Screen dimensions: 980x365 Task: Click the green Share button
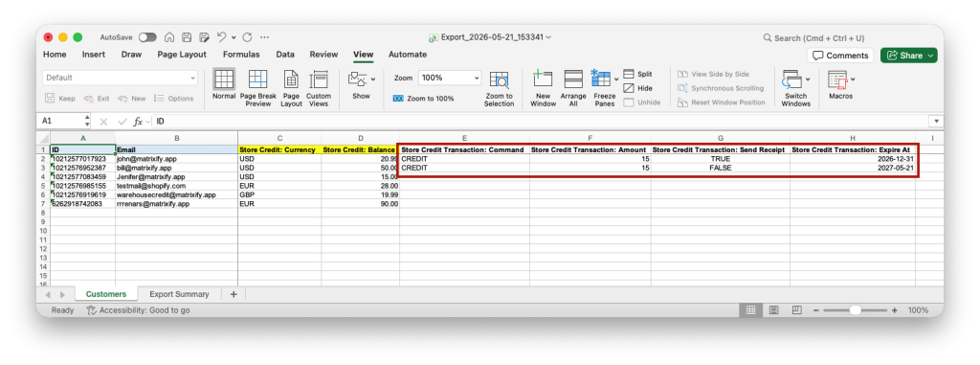[x=909, y=56]
